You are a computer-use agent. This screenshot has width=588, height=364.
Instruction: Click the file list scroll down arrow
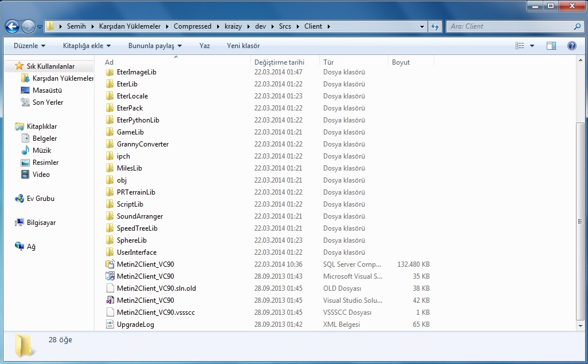coord(580,326)
